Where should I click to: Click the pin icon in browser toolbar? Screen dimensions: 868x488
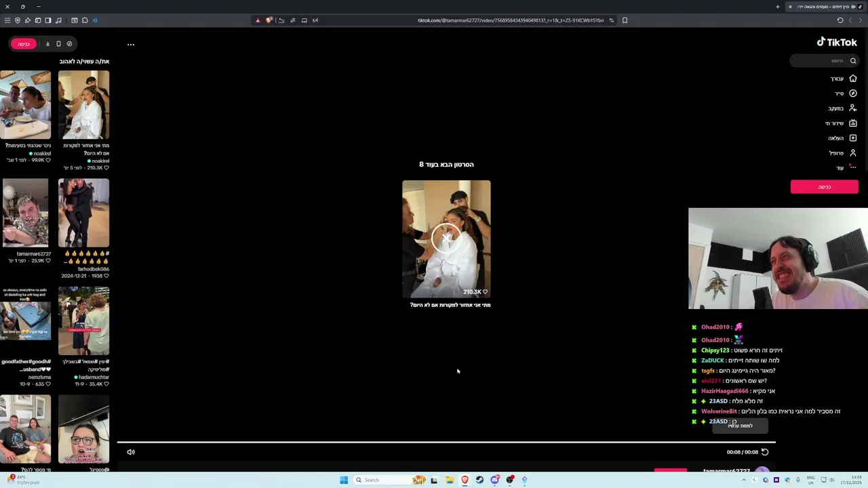coord(28,20)
